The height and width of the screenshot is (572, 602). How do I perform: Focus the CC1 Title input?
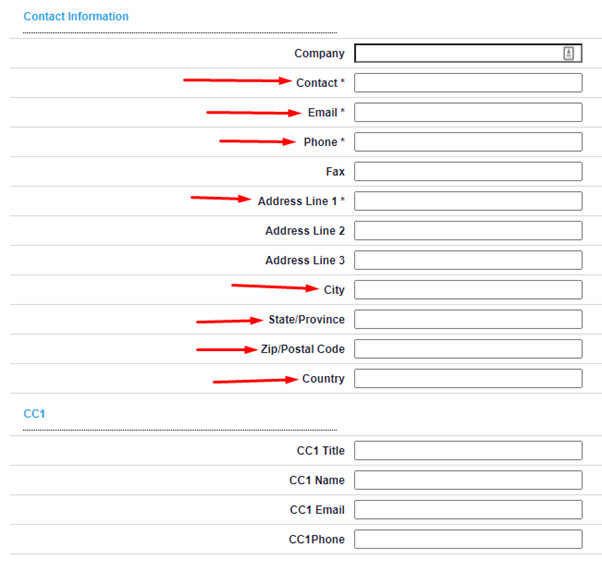click(x=468, y=451)
